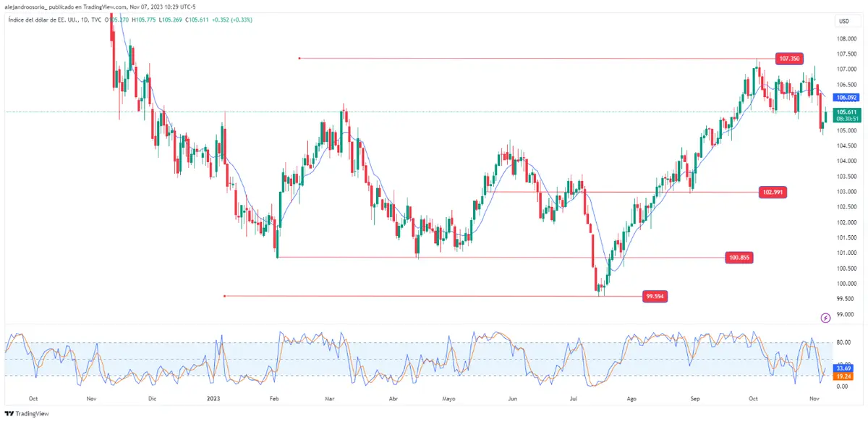The image size is (868, 422).
Task: Click the red resistance price label 107.350
Action: tap(789, 59)
